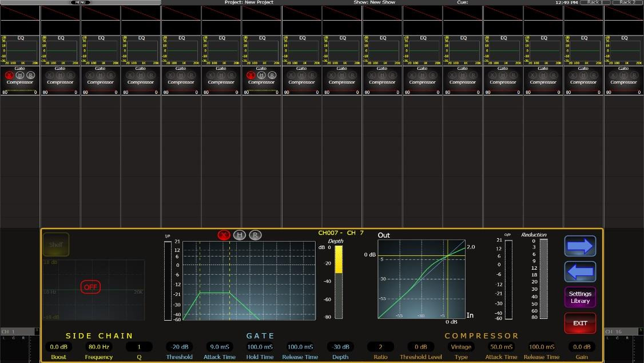Select the gate Attack Time value 9.0 mS

point(220,347)
